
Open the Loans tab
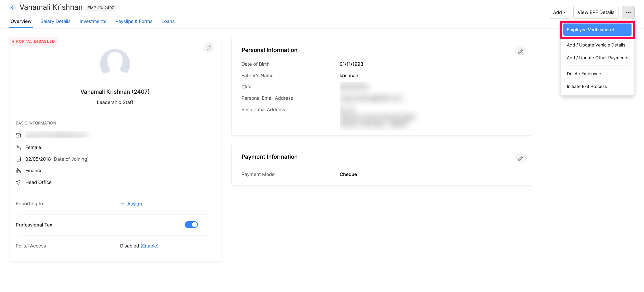[168, 21]
